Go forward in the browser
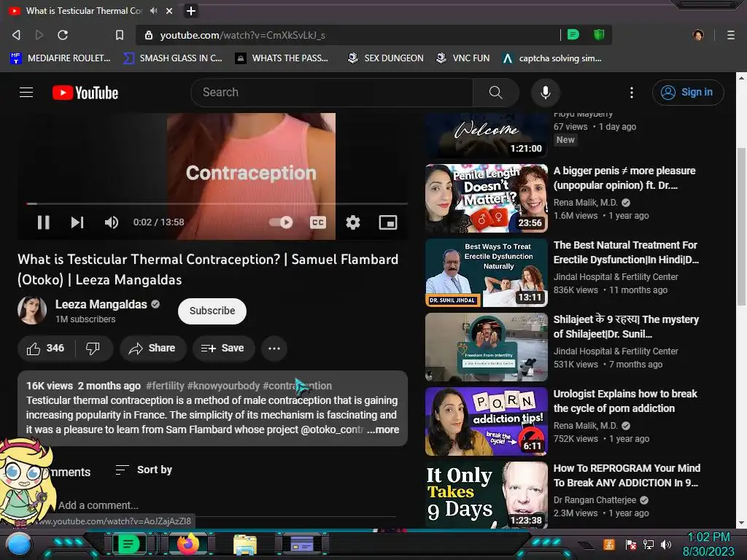 [x=39, y=35]
